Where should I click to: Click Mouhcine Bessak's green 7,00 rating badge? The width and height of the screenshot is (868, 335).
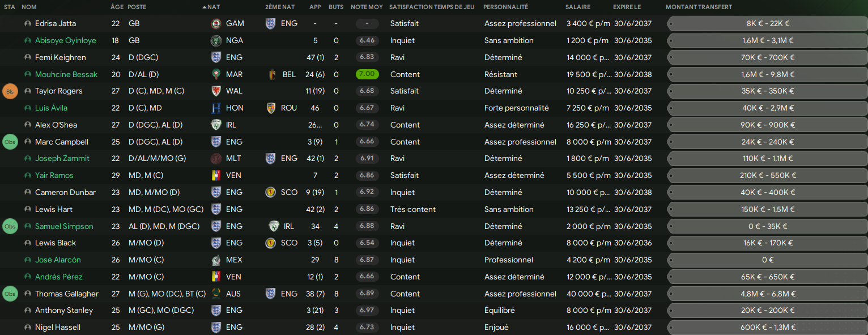click(x=367, y=75)
